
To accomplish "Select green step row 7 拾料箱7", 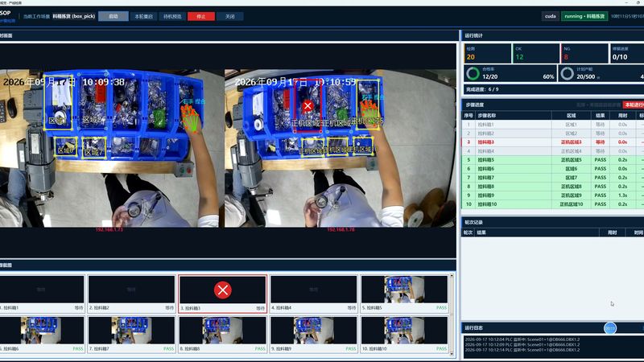I will tap(553, 178).
